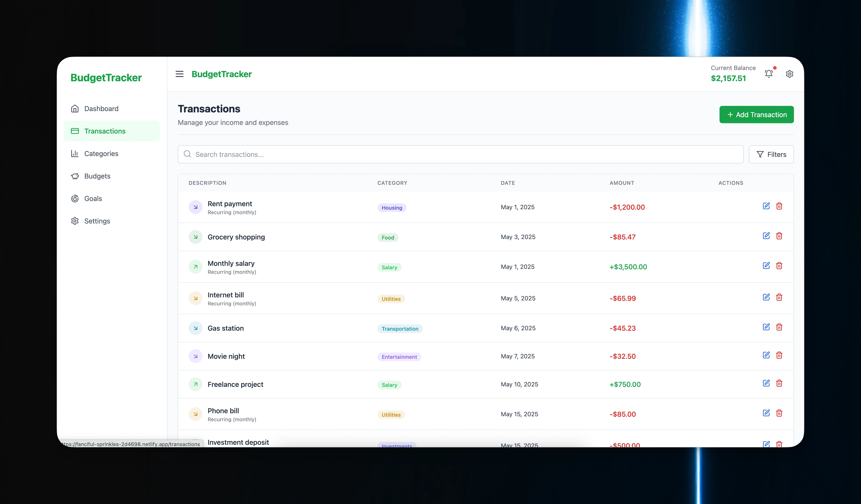
Task: Click the -$1,200.00 amount
Action: pyautogui.click(x=627, y=207)
